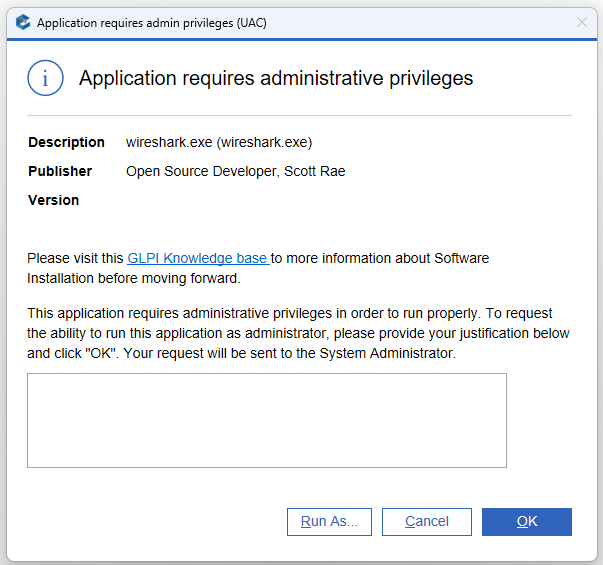Click the 'Publisher' label
The width and height of the screenshot is (603, 565).
(60, 171)
